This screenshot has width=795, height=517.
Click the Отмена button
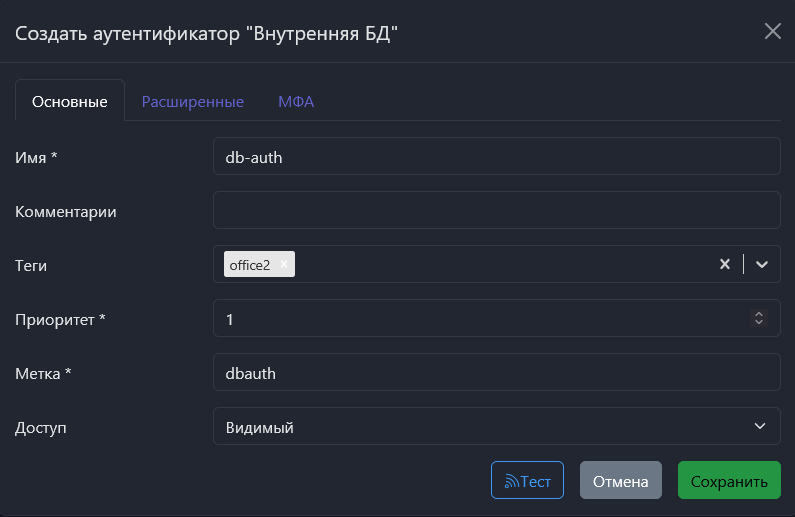[x=620, y=480]
